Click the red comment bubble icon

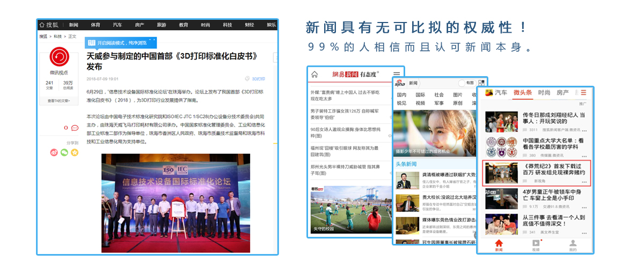[74, 128]
